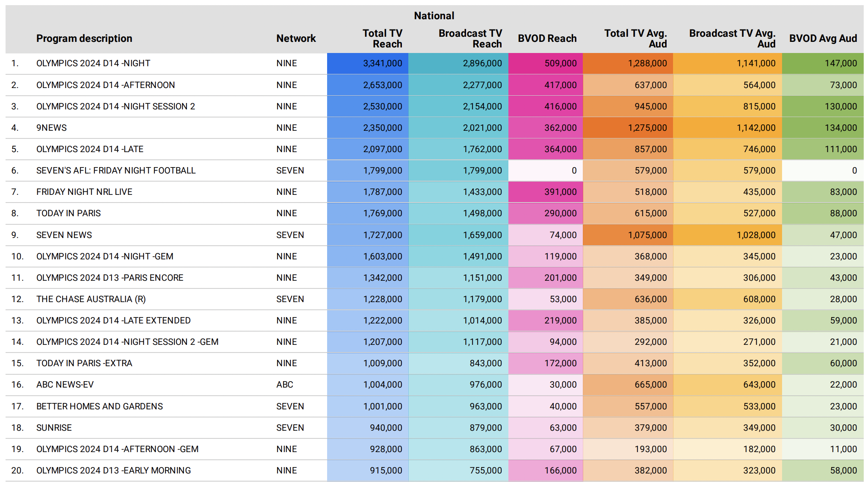The height and width of the screenshot is (482, 868).
Task: Click the 1,799,000 Total TV Reach cell
Action: pyautogui.click(x=368, y=170)
